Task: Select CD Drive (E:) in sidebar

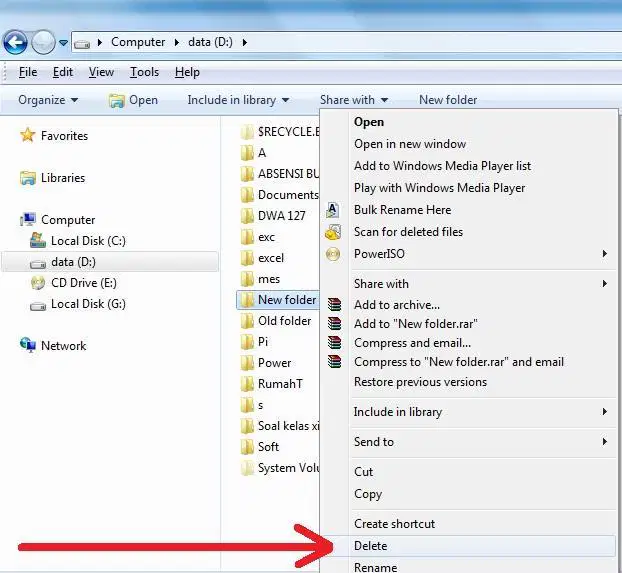Action: pyautogui.click(x=84, y=283)
